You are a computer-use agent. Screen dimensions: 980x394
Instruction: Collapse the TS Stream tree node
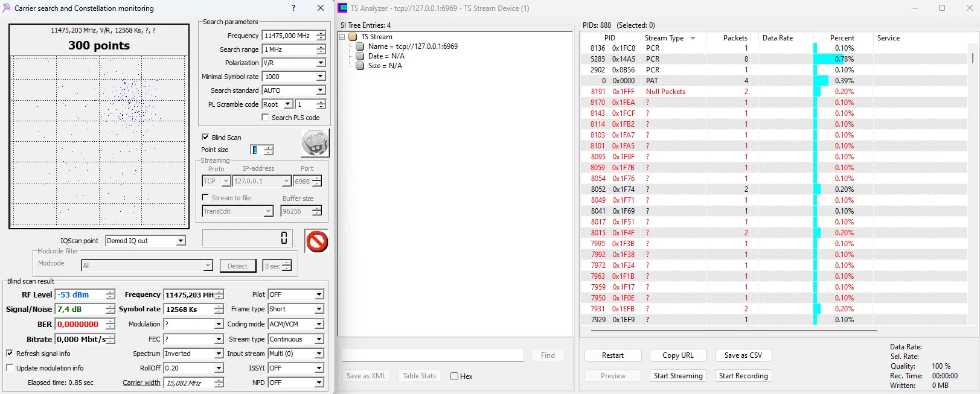click(342, 37)
